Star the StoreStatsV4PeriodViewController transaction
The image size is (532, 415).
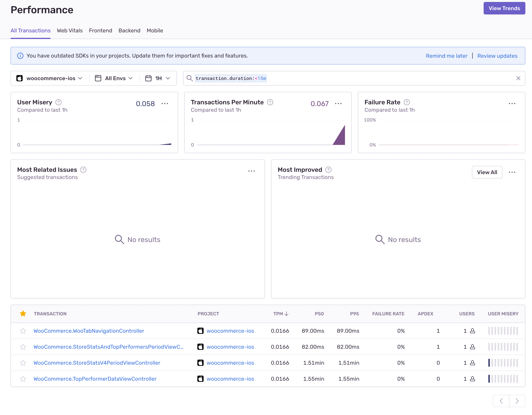point(23,363)
